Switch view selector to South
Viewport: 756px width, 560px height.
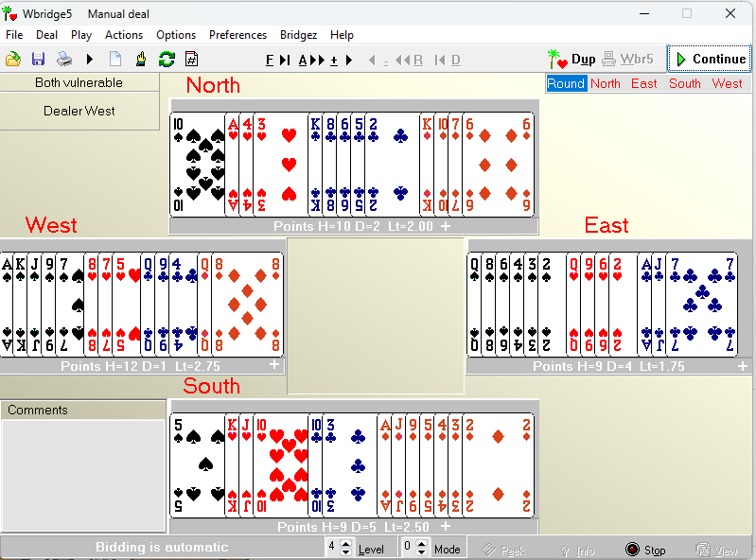(685, 83)
